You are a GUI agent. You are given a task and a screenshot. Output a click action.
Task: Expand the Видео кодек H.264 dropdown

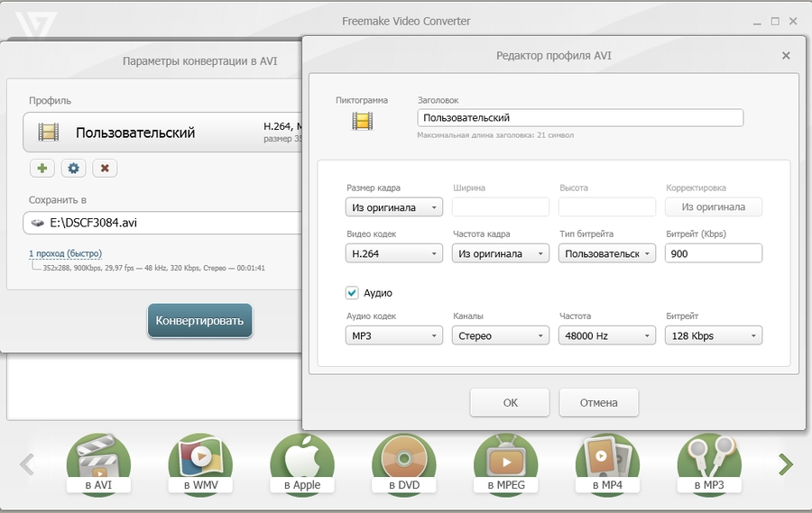pyautogui.click(x=394, y=253)
